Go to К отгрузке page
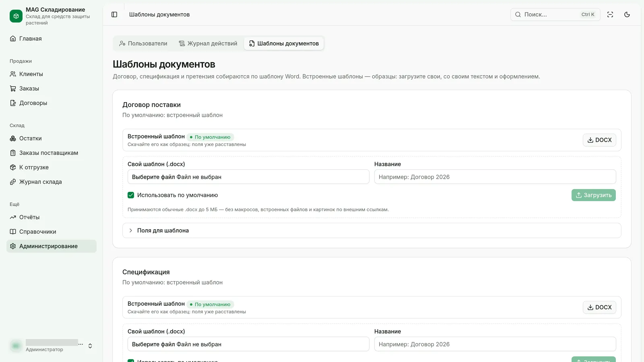Image resolution: width=644 pixels, height=362 pixels. point(52,167)
